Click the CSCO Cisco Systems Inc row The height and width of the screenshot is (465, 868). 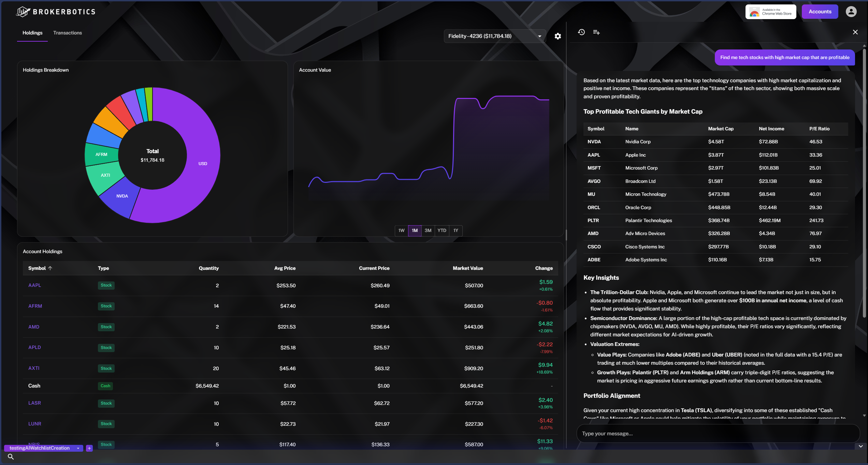click(715, 247)
